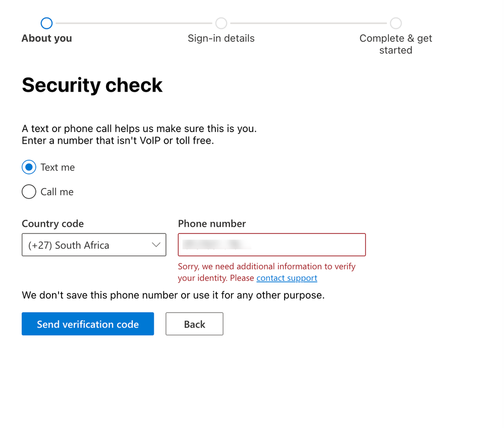Click the chevron arrow in country selector
Screen dimensions: 504x428
pyautogui.click(x=156, y=245)
